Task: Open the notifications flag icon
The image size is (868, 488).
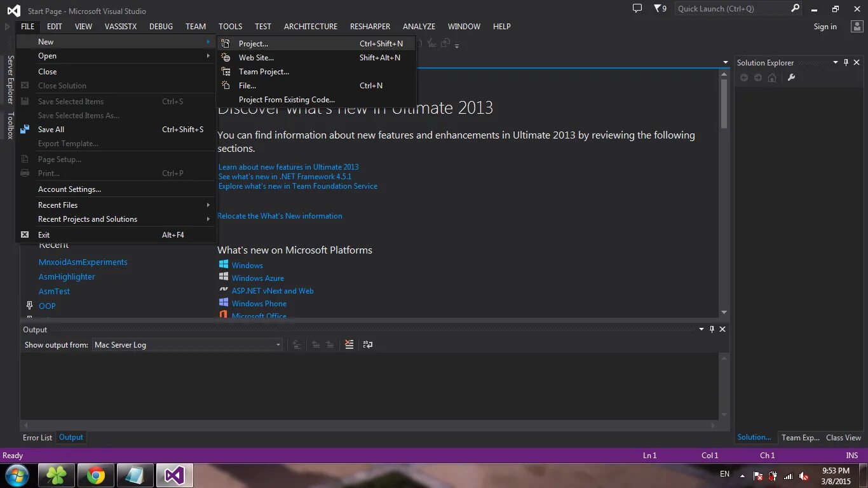Action: pos(660,8)
